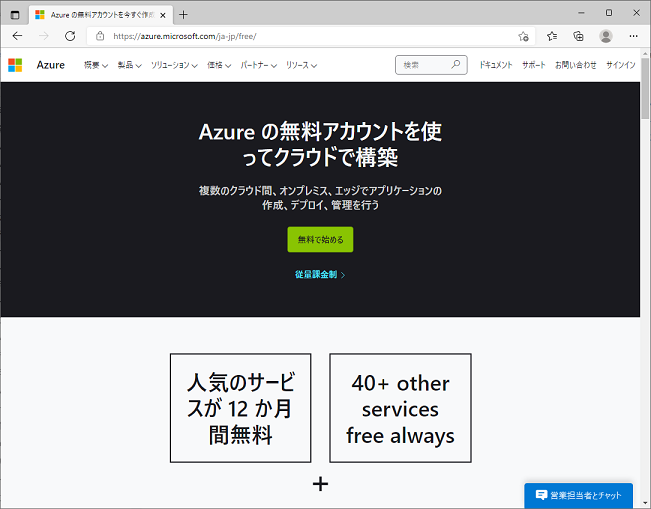Click the search magnifier icon
This screenshot has height=509, width=651.
(456, 64)
